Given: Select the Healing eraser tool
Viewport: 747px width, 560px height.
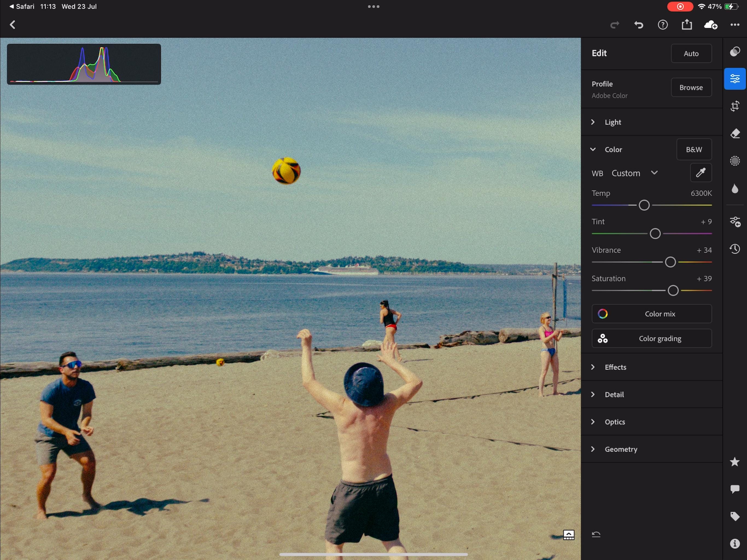Looking at the screenshot, I should click(x=735, y=133).
